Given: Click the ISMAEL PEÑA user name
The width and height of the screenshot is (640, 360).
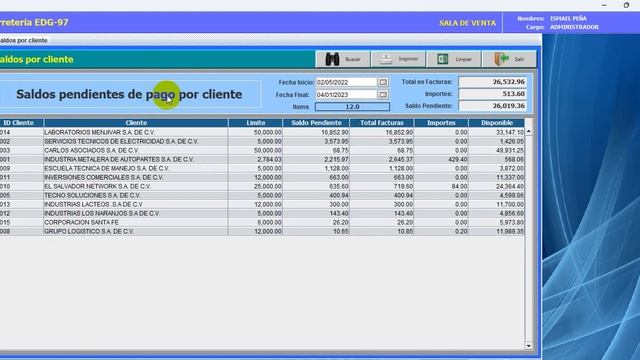Looking at the screenshot, I should (x=568, y=18).
